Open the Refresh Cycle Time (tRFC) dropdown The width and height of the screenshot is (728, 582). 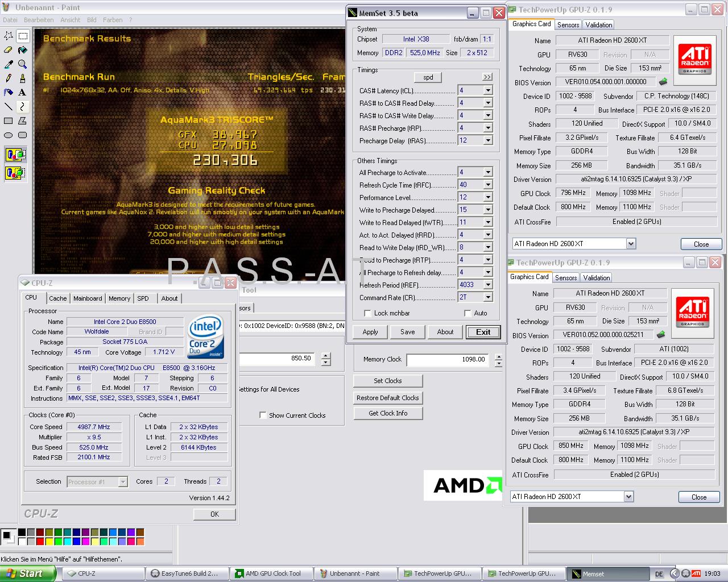[487, 185]
